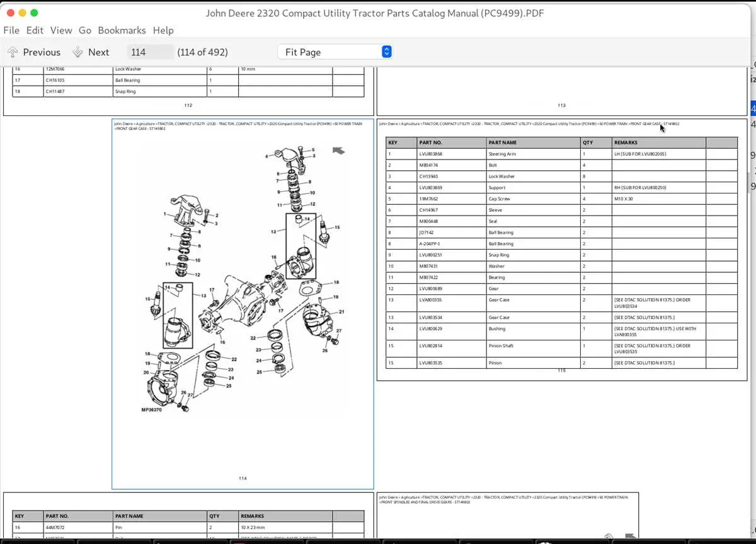
Task: Click the Support part name
Action: 497,188
